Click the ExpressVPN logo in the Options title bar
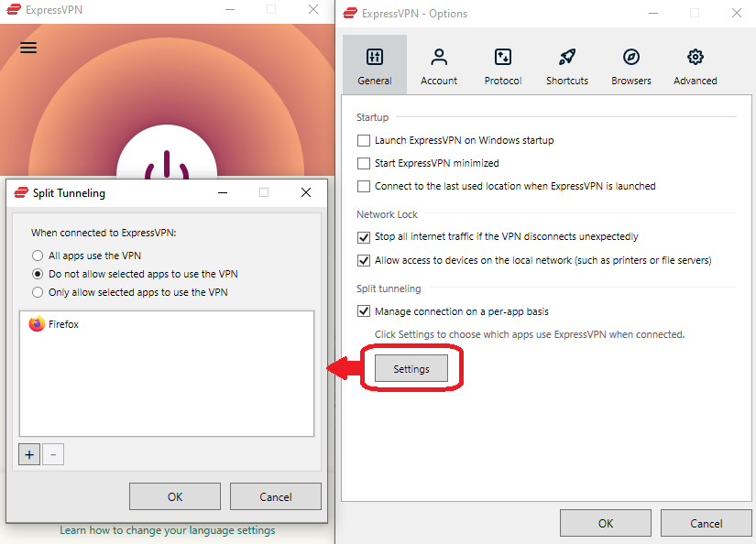The image size is (756, 544). click(x=350, y=13)
